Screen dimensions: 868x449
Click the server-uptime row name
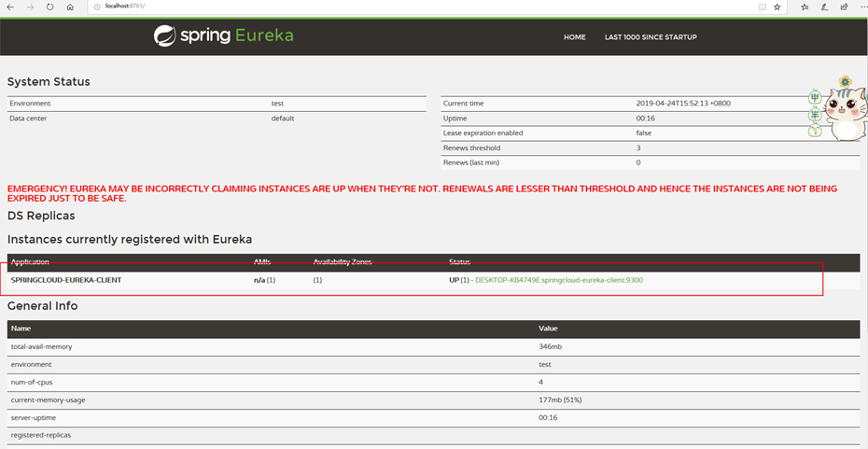(x=34, y=417)
